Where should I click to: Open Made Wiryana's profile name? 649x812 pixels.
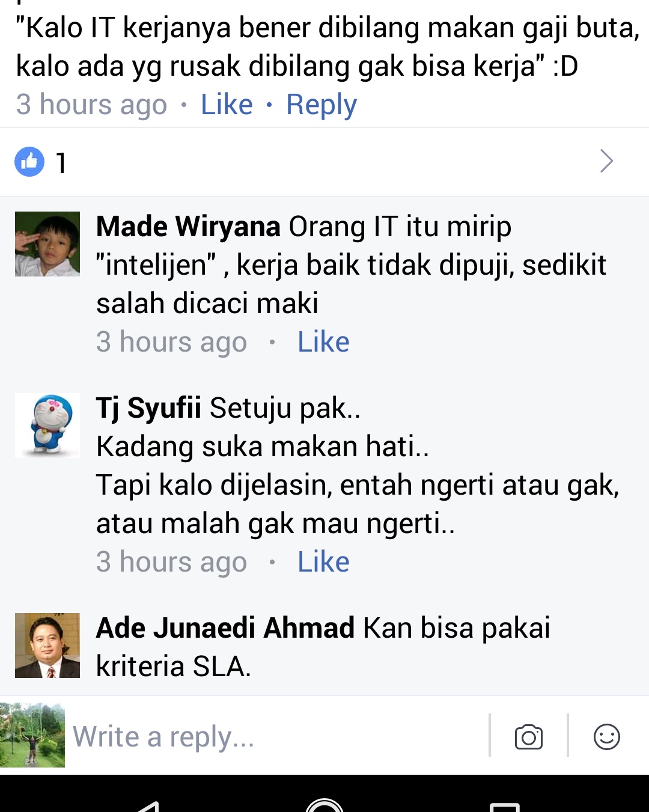(188, 227)
